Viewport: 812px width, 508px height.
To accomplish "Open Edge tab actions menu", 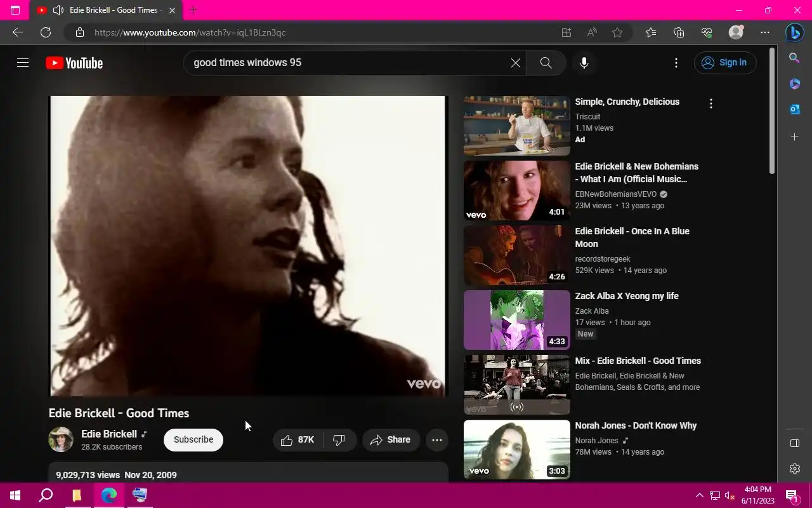I will pos(15,10).
